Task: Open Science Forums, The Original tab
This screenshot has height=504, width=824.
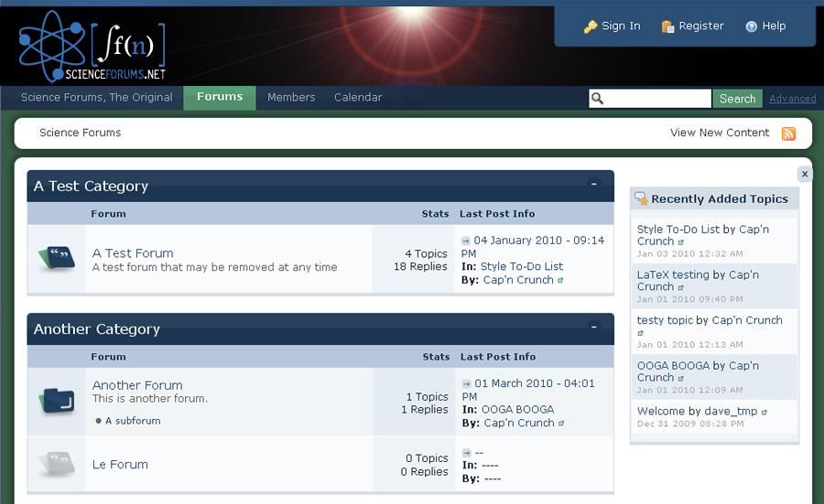Action: coord(97,98)
